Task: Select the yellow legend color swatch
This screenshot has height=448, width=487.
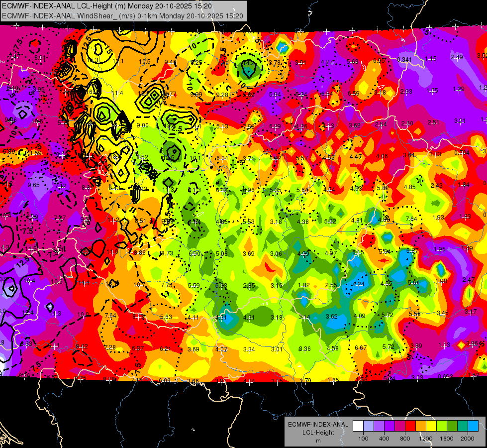Action: [x=431, y=426]
